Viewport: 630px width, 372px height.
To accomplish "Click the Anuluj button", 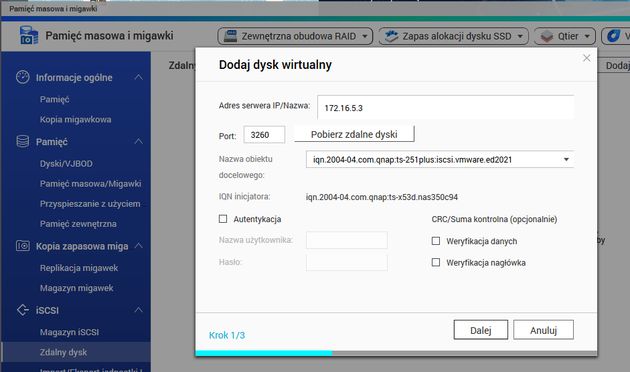I will point(543,330).
